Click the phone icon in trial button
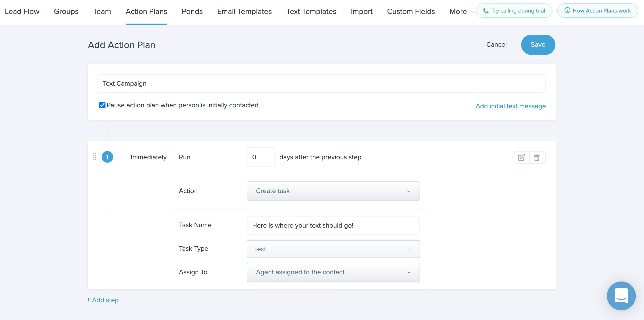 click(x=486, y=11)
